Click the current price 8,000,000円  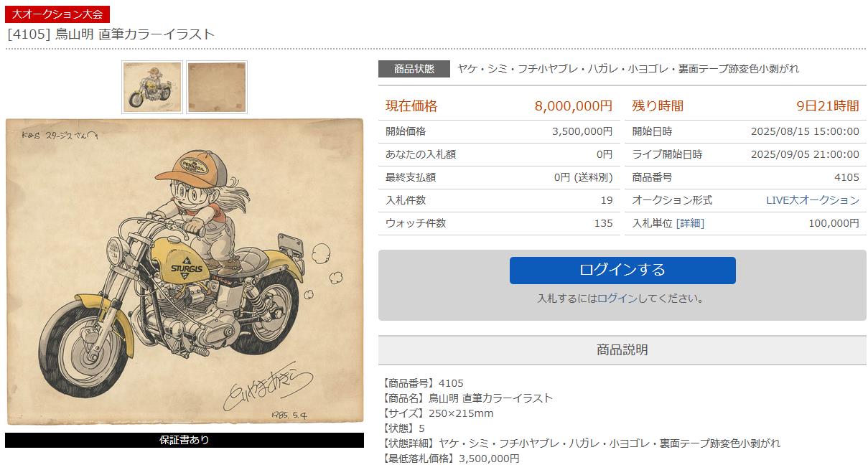click(574, 106)
